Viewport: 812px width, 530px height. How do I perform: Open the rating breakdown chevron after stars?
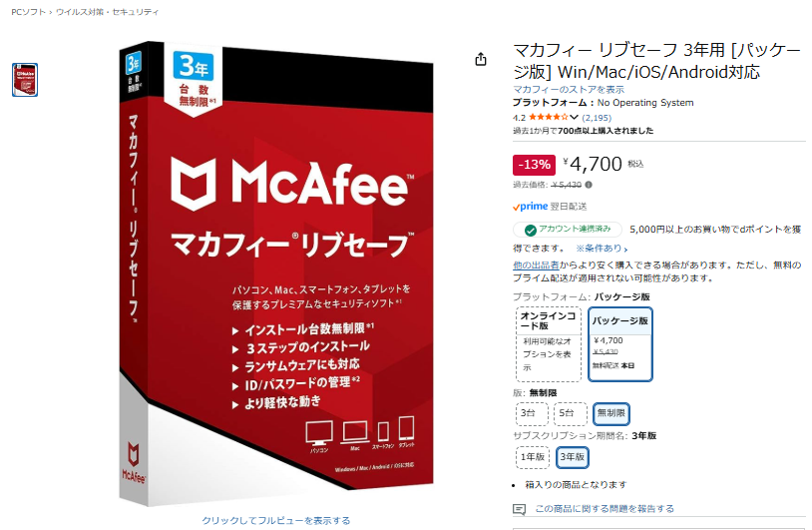[574, 117]
